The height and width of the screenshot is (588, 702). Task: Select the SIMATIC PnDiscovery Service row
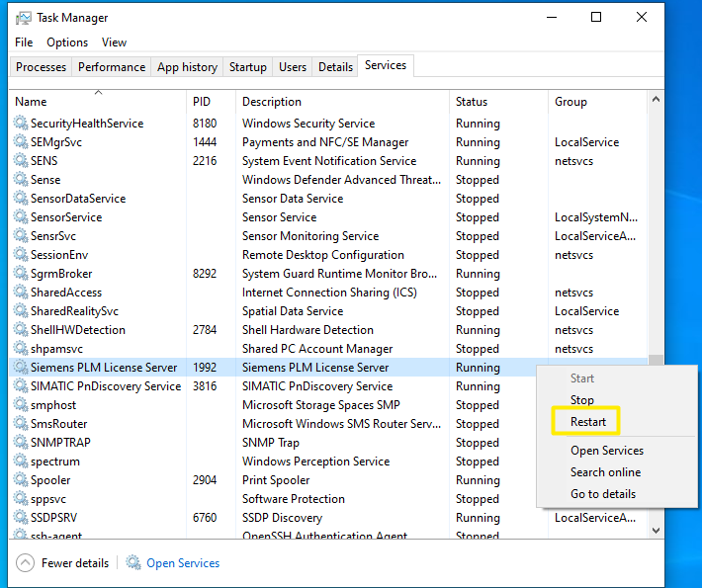pos(106,386)
